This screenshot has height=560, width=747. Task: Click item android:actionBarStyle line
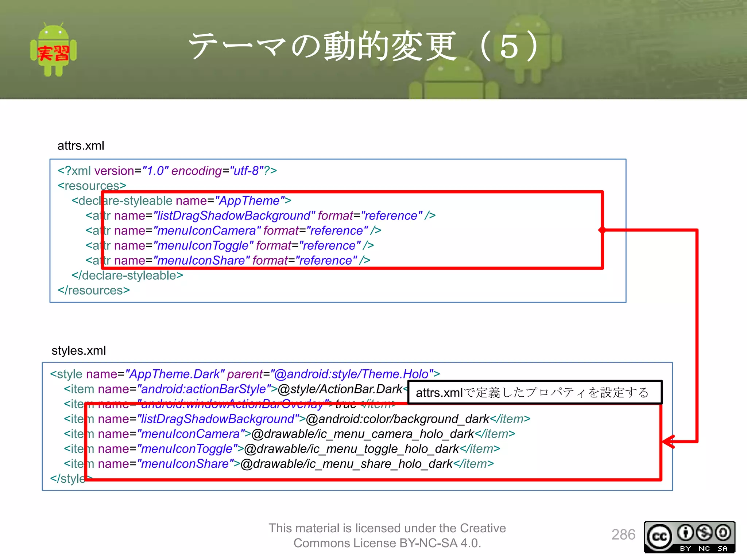[x=235, y=389]
